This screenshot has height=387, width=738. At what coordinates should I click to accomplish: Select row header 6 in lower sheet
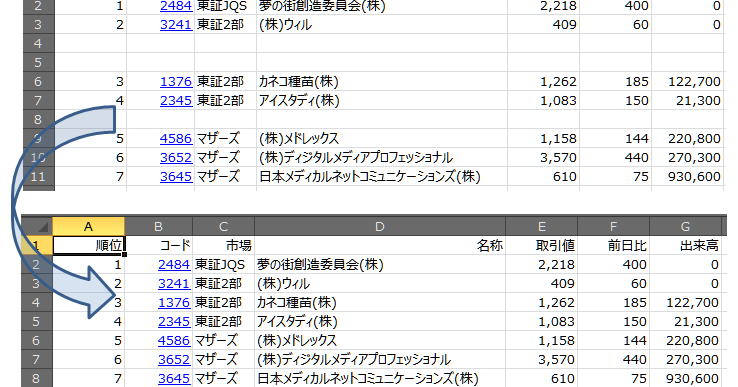(x=37, y=340)
